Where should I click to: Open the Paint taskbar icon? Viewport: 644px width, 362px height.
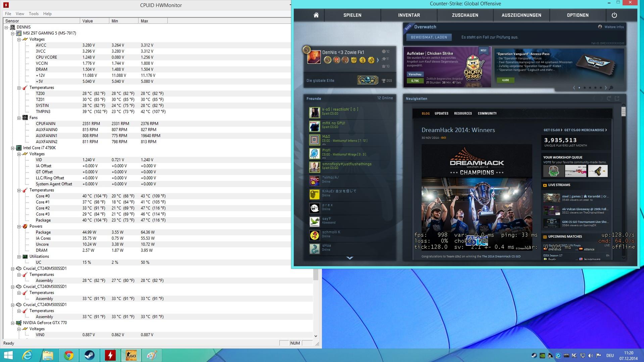152,355
